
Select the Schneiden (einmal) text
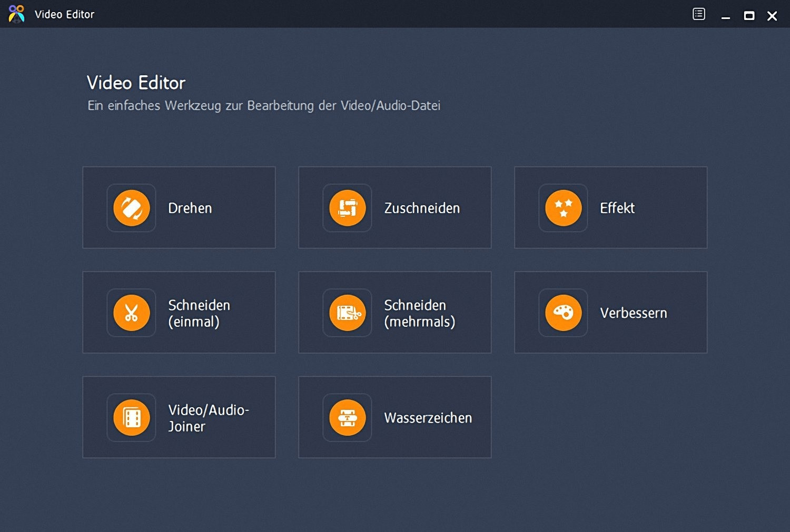pyautogui.click(x=199, y=313)
